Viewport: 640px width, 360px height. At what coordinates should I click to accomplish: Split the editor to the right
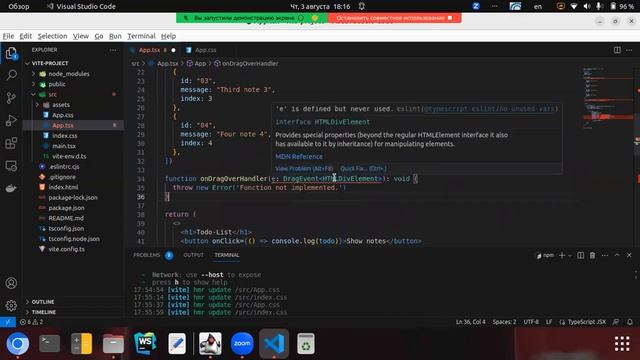tap(617, 50)
